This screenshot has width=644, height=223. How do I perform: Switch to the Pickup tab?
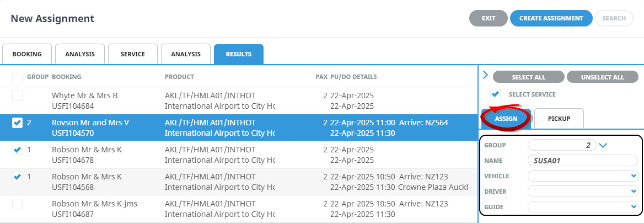(x=559, y=119)
